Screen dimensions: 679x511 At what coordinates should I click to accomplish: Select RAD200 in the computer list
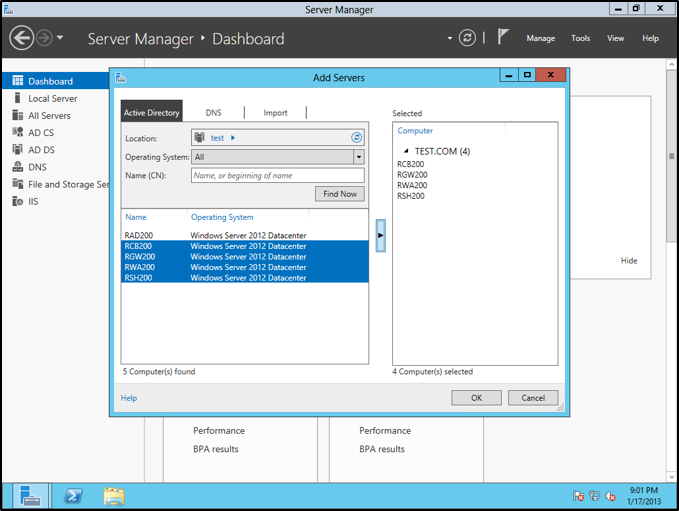click(139, 235)
